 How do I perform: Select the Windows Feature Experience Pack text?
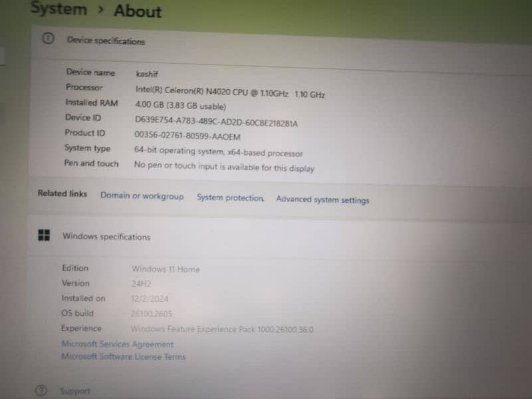point(222,329)
